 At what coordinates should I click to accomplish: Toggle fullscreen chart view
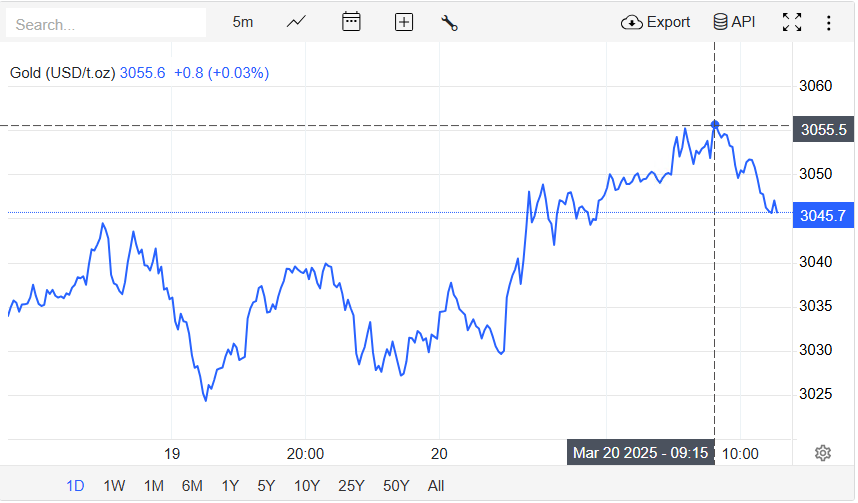click(792, 22)
